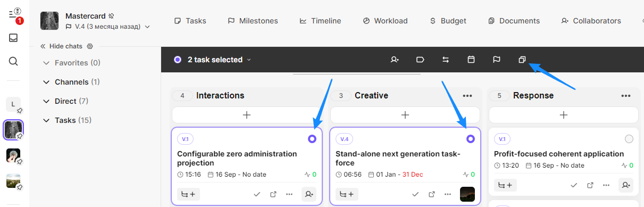Switch to the Milestones tab
Image resolution: width=644 pixels, height=207 pixels.
pos(253,21)
